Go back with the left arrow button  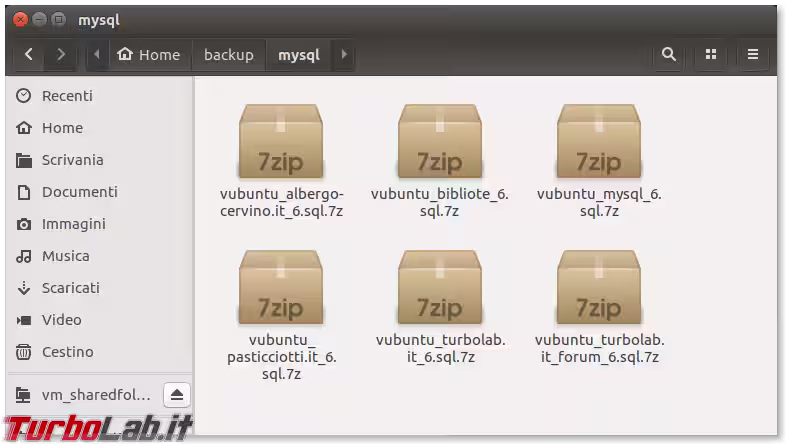point(29,54)
